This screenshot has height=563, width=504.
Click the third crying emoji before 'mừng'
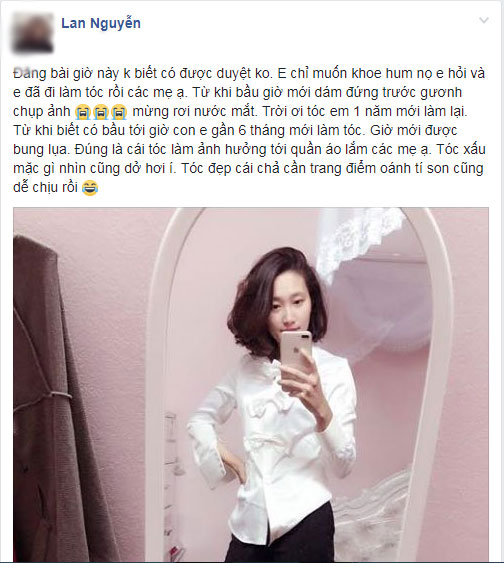[120, 112]
